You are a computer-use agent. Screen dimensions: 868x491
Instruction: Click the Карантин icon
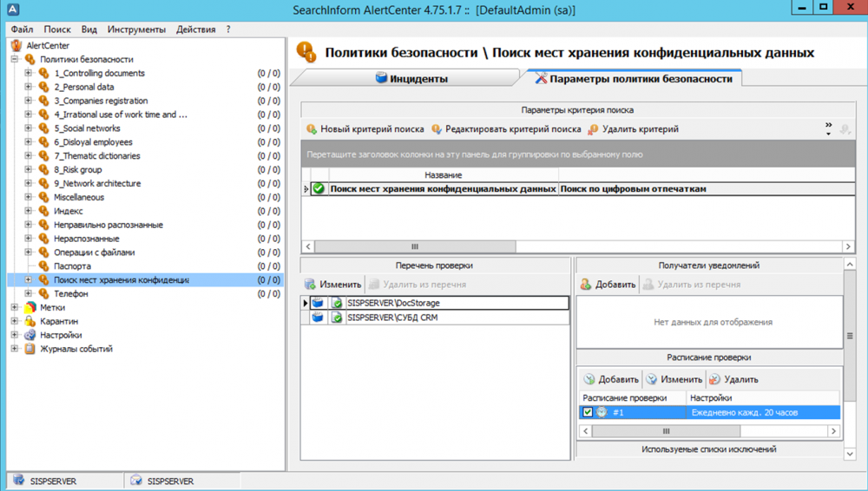click(x=30, y=321)
